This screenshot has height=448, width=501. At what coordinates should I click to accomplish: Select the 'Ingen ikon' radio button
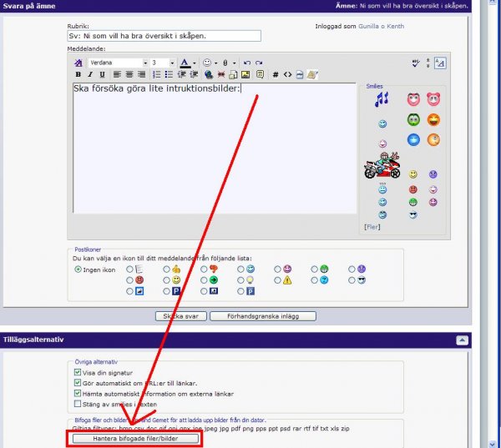[x=78, y=269]
